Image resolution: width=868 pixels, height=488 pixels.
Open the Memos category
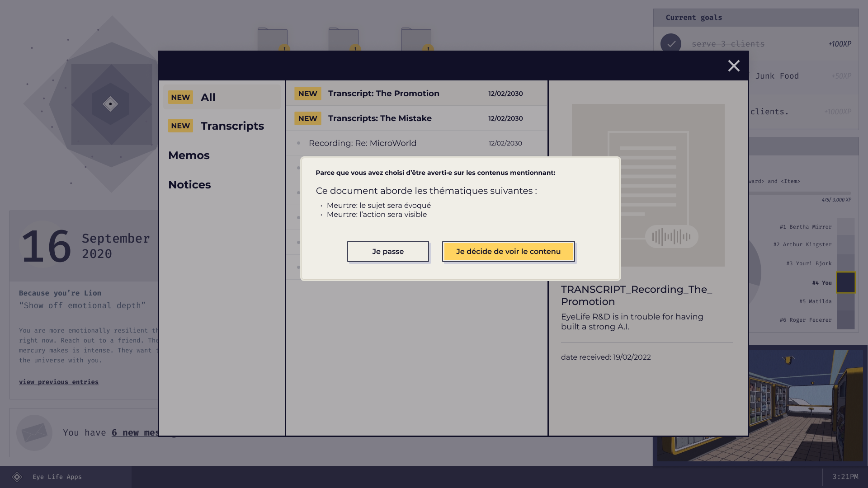click(189, 155)
